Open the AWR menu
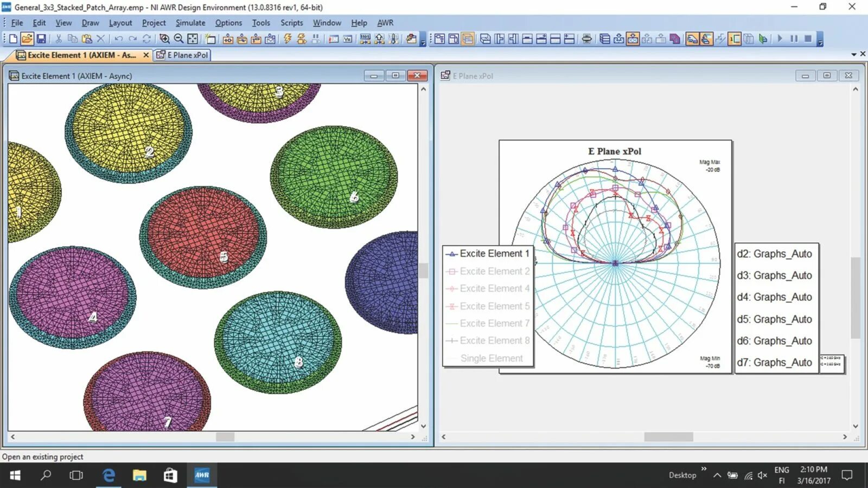The image size is (868, 488). click(x=385, y=23)
